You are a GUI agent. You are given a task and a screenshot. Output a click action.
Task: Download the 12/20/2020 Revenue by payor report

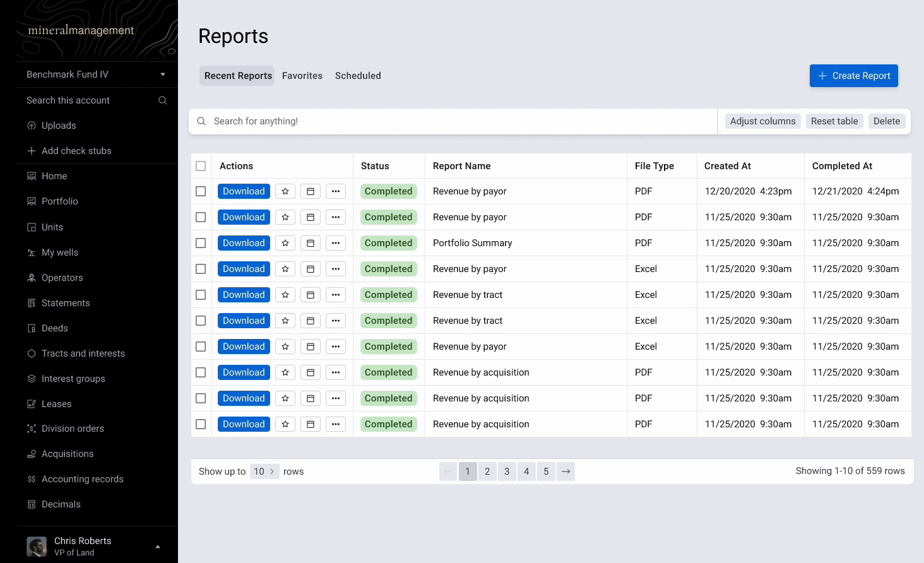[x=244, y=191]
